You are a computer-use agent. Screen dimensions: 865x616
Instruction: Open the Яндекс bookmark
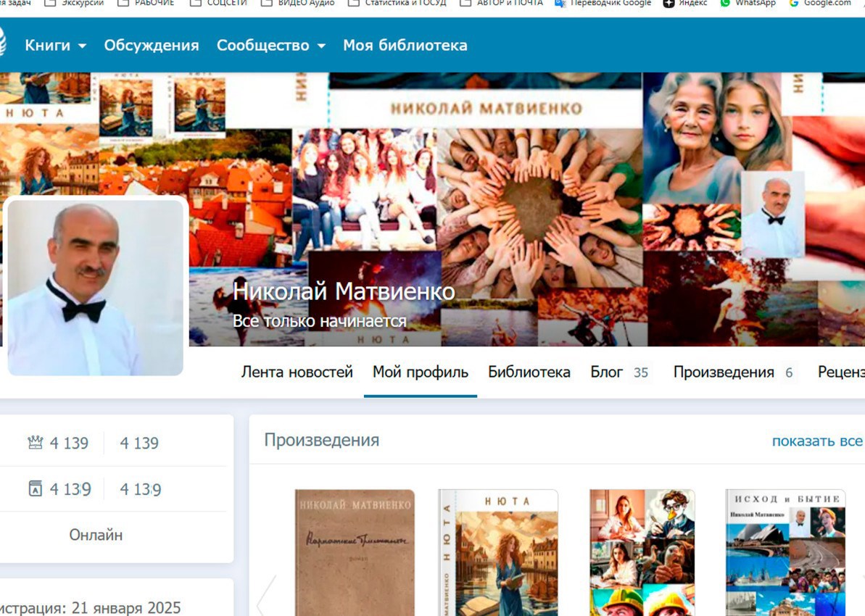coord(684,4)
